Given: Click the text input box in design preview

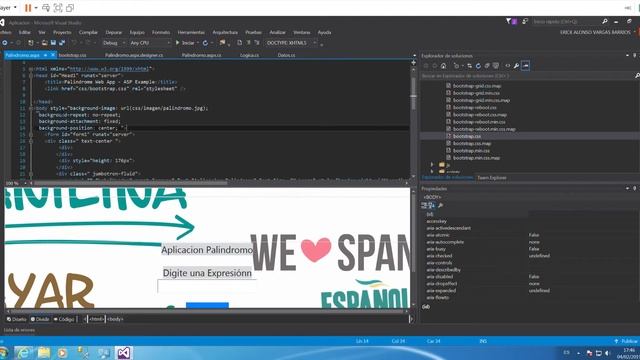Looking at the screenshot, I should click(x=207, y=287).
